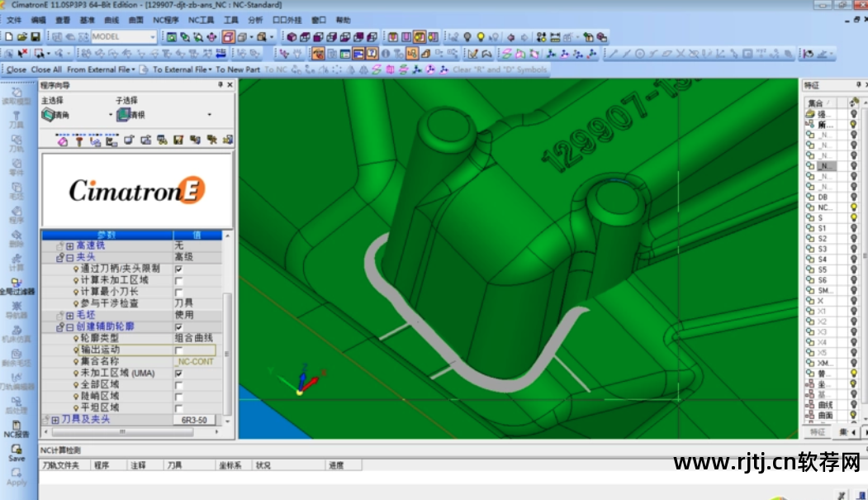Expand the 刀具及夹头 parameter group
This screenshot has width=868, height=500.
tap(55, 421)
